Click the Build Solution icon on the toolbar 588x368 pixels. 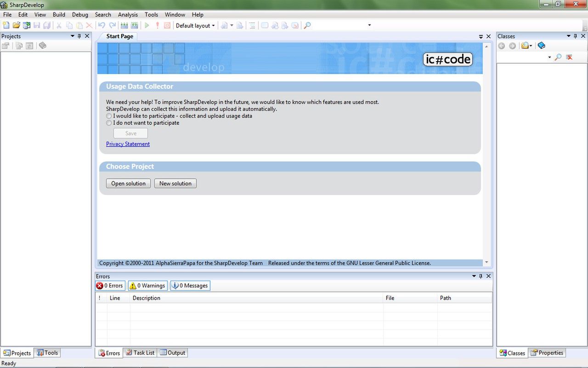pyautogui.click(x=125, y=25)
